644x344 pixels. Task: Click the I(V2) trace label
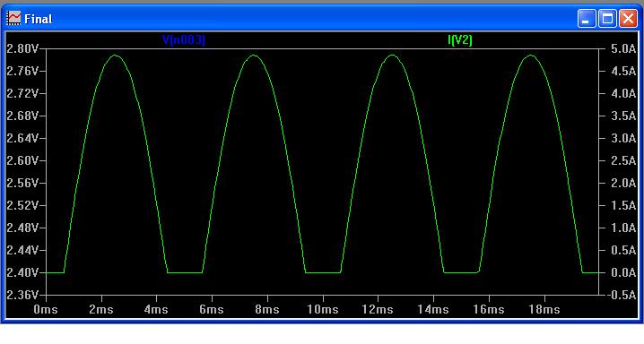tap(460, 39)
